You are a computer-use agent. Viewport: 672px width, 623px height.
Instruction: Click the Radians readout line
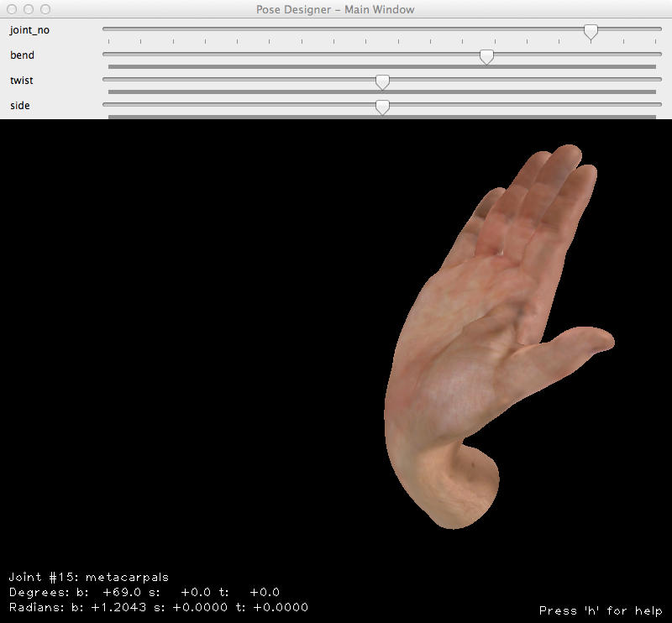tap(159, 607)
